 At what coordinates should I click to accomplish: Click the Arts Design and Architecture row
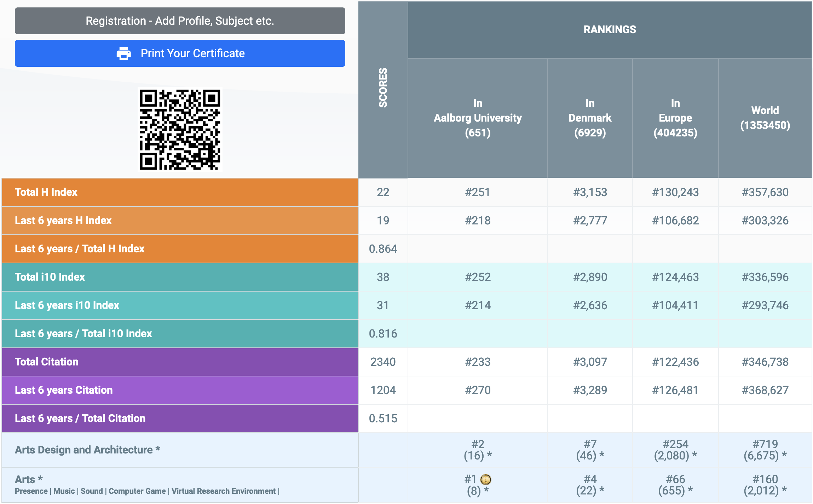click(407, 450)
